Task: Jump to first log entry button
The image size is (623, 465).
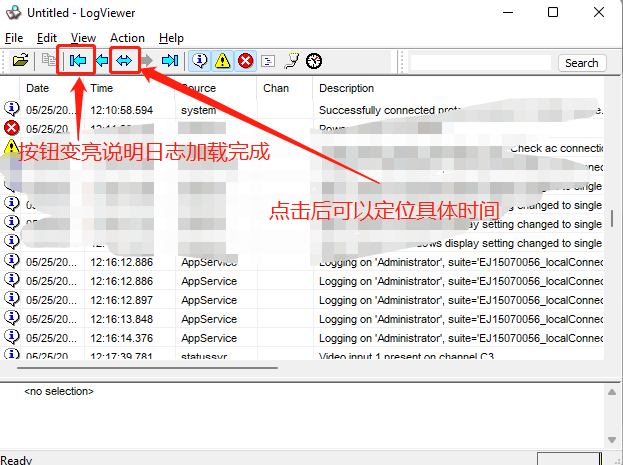Action: click(77, 61)
